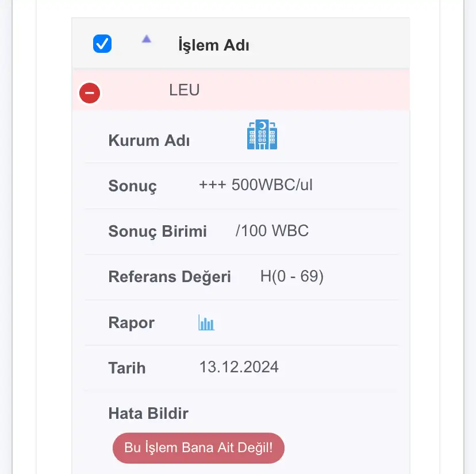Open the Rapor bar chart icon
The height and width of the screenshot is (474, 476).
[x=206, y=322]
